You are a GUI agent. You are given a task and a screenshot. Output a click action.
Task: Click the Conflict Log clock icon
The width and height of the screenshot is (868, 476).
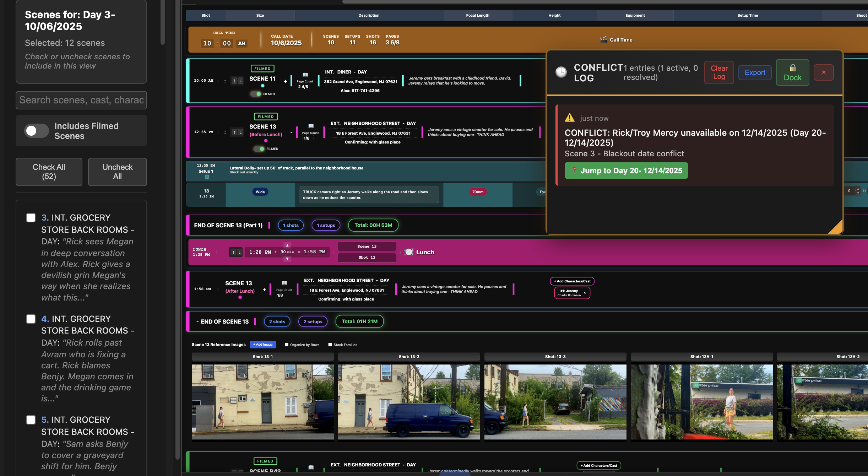(561, 72)
